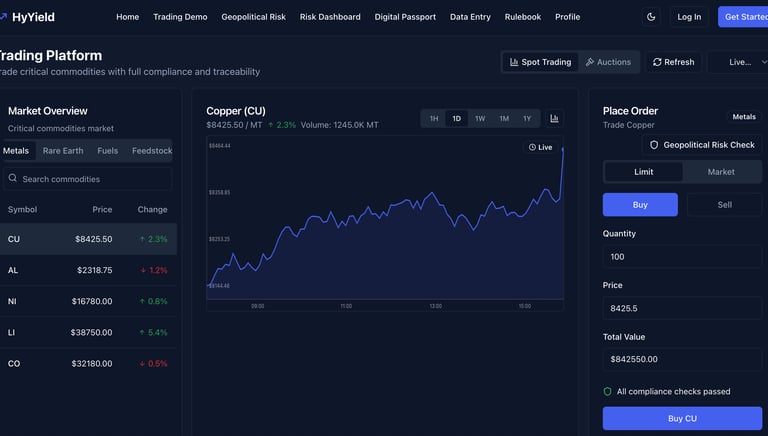Image resolution: width=768 pixels, height=436 pixels.
Task: Click the green compliance shield icon
Action: [x=607, y=391]
